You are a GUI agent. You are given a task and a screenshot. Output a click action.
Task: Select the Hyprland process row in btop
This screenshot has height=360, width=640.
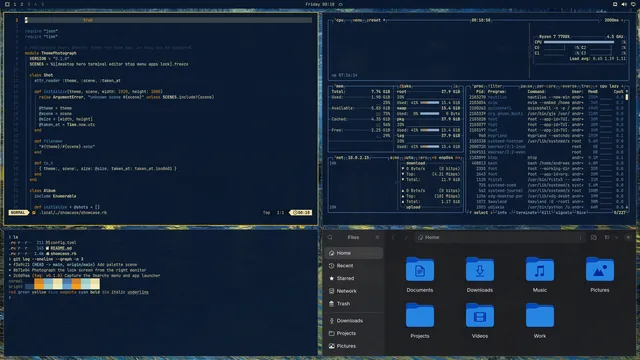pyautogui.click(x=546, y=136)
